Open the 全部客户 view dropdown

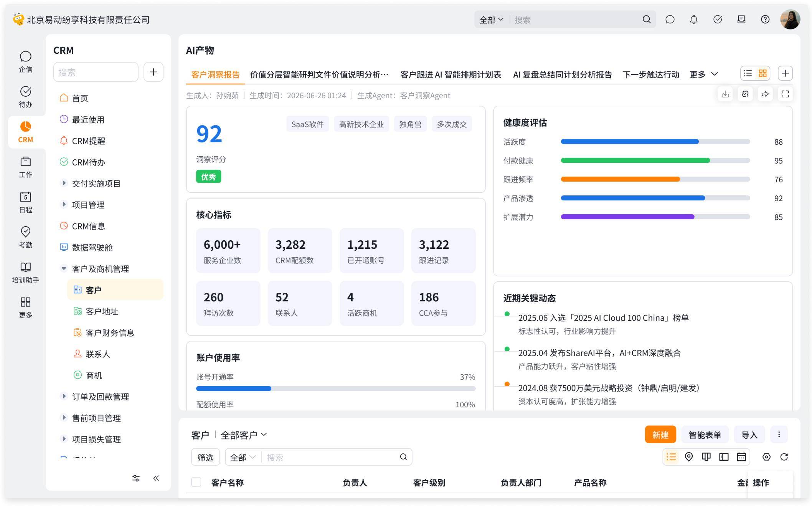pyautogui.click(x=244, y=435)
